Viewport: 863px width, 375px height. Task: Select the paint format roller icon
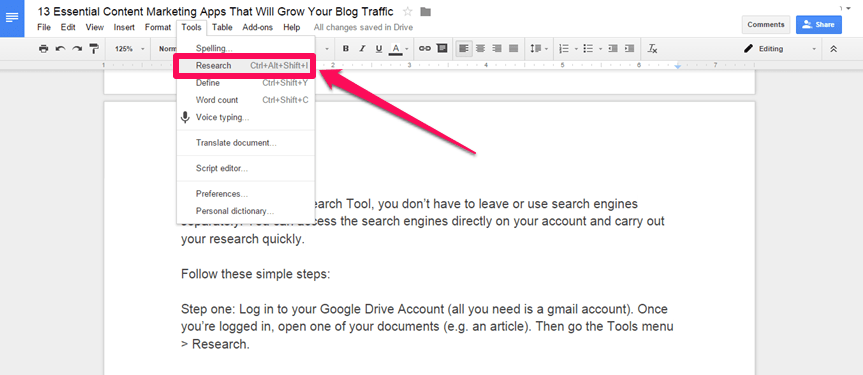(x=94, y=49)
